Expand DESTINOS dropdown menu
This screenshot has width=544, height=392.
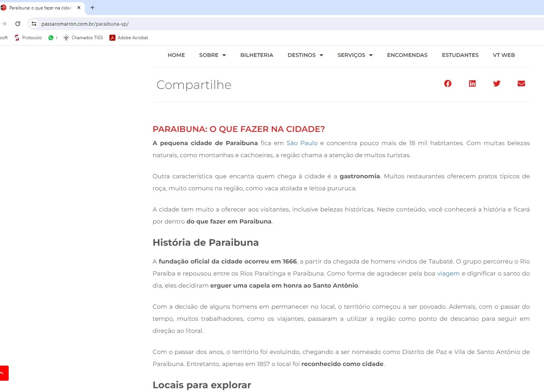(x=305, y=55)
